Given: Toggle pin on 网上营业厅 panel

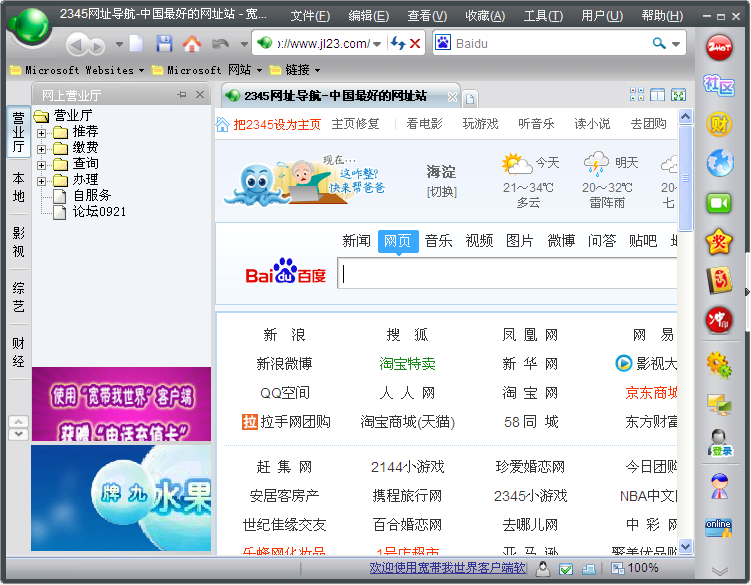Looking at the screenshot, I should 182,95.
